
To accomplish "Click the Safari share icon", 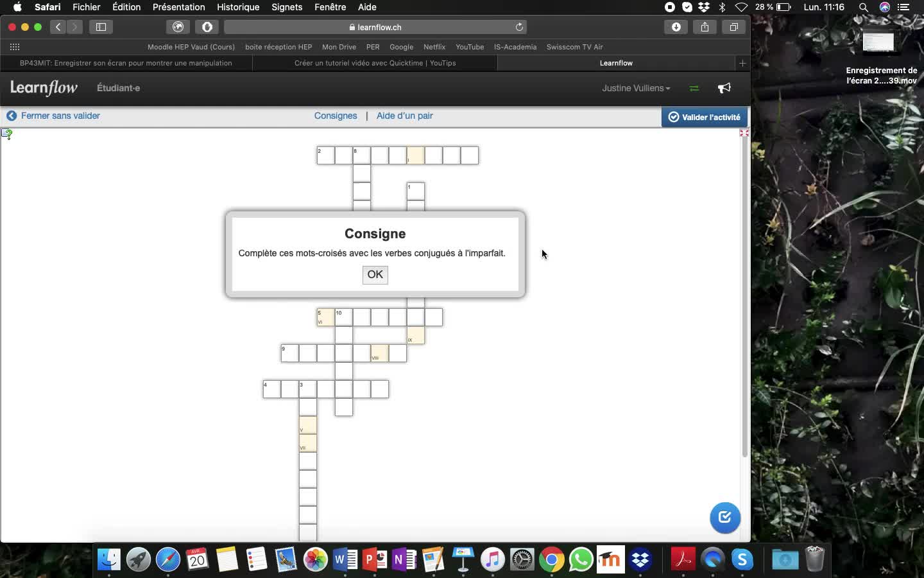I will [705, 27].
